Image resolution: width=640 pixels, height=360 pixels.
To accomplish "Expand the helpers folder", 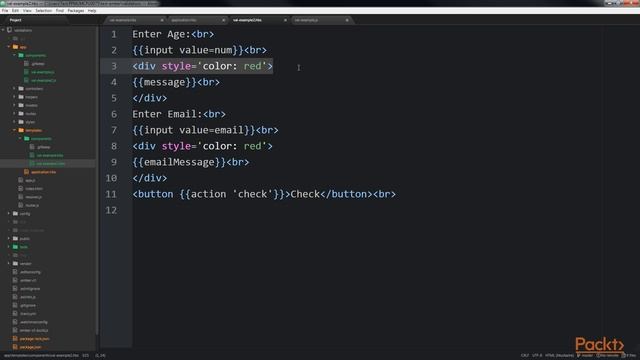I will point(14,97).
